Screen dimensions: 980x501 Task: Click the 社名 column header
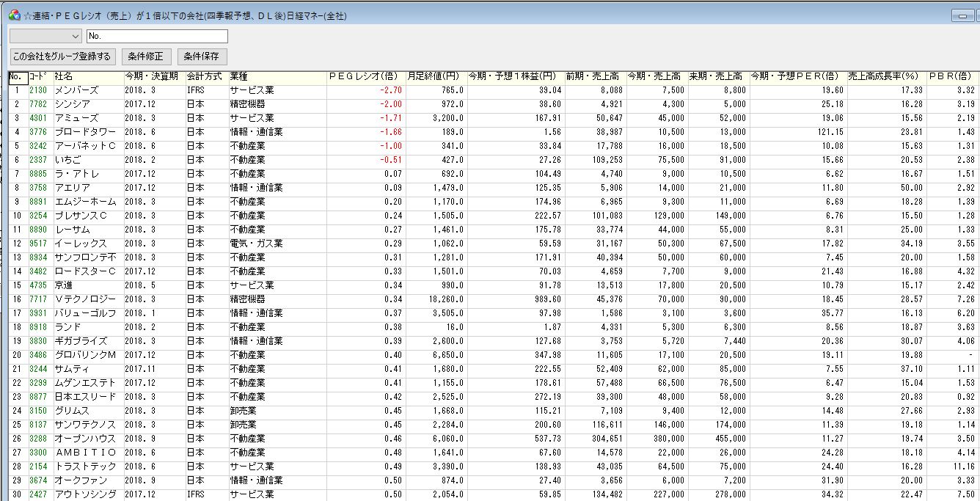pos(65,76)
